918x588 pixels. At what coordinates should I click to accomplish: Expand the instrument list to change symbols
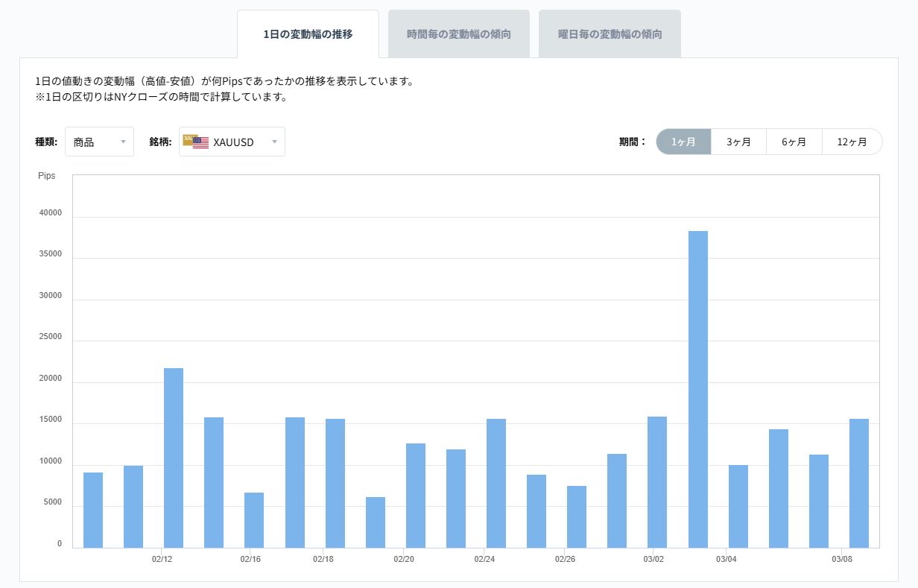pyautogui.click(x=232, y=142)
